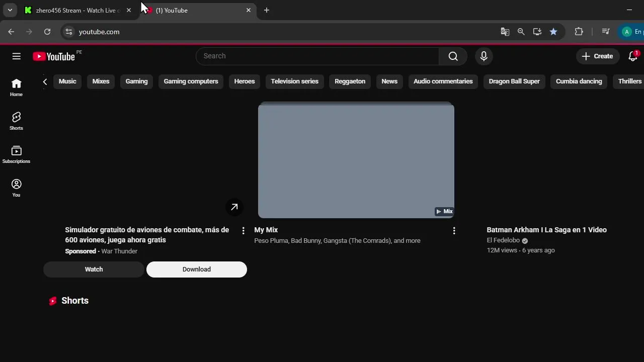Click 'Peso Pluma, Bad Bunny' mix description
This screenshot has width=644, height=362.
click(x=337, y=241)
